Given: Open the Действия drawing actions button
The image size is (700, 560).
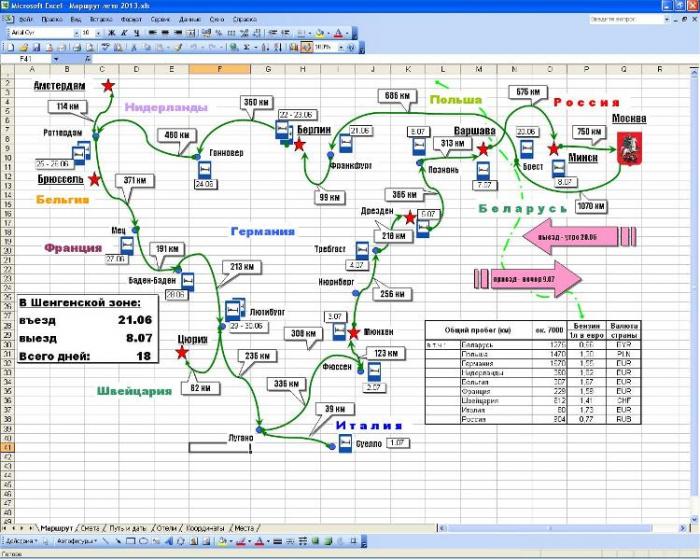Looking at the screenshot, I should pos(22,541).
